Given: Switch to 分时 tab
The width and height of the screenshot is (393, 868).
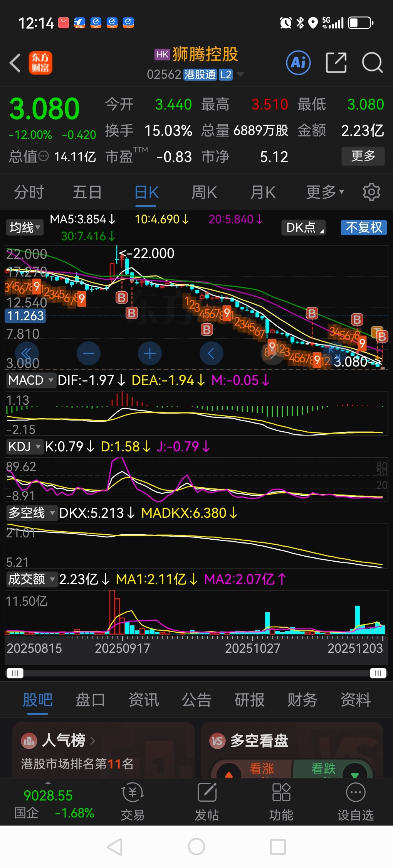Looking at the screenshot, I should tap(29, 192).
